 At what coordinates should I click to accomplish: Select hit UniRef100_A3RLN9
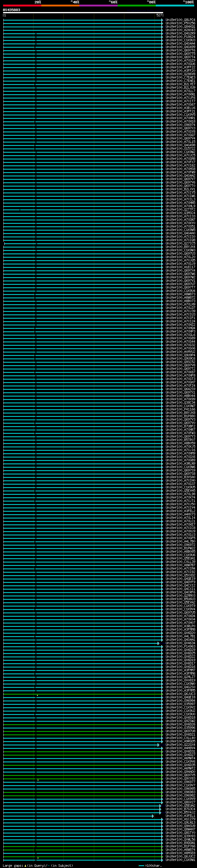click(180, 464)
